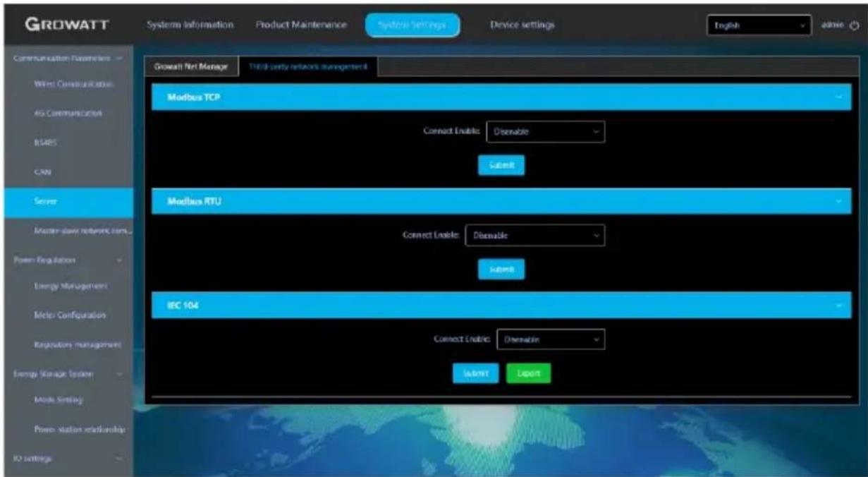Open the Product Maintenance tab
868x477 pixels.
300,25
